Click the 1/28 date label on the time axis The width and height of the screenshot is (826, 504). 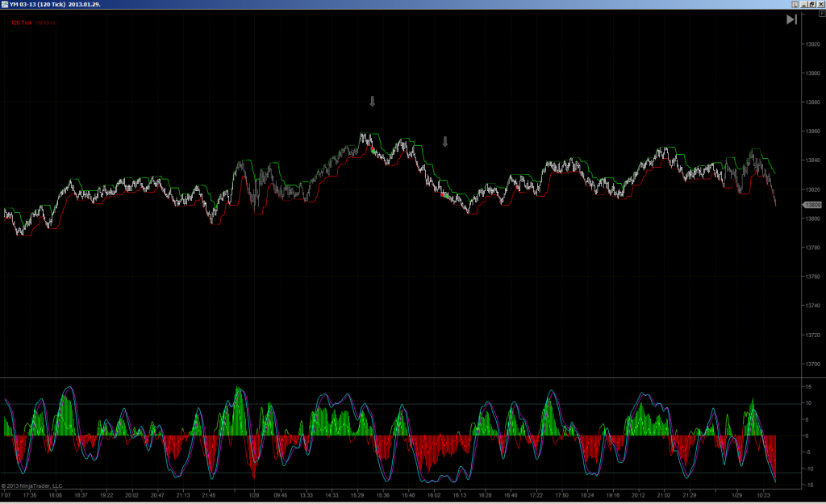coord(254,495)
